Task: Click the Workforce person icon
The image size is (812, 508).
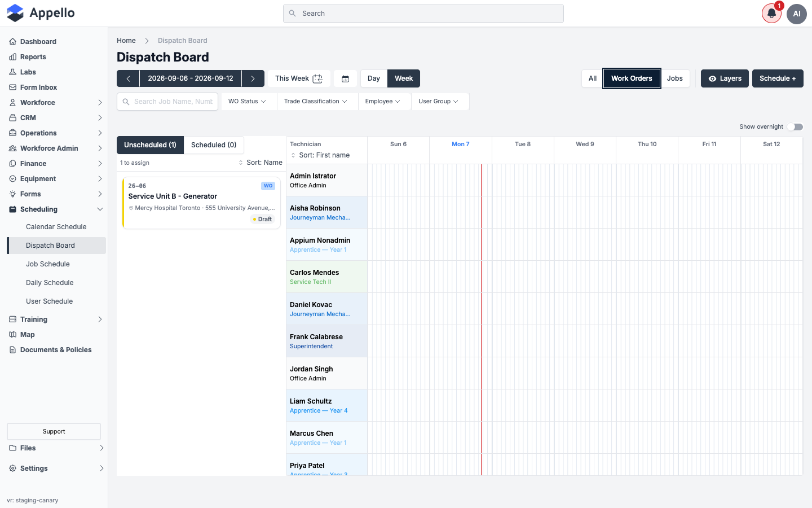Action: pos(12,103)
